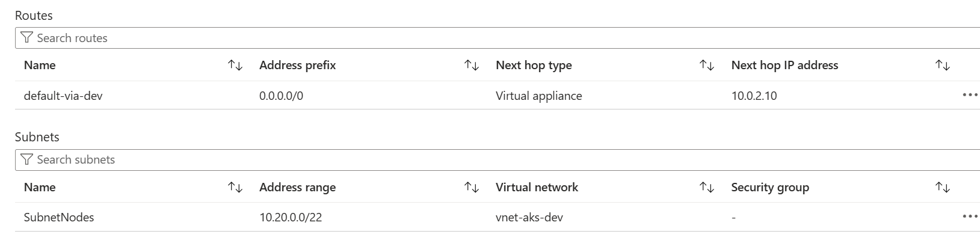This screenshot has width=980, height=237.
Task: Click the filter icon in Search routes
Action: [26, 38]
